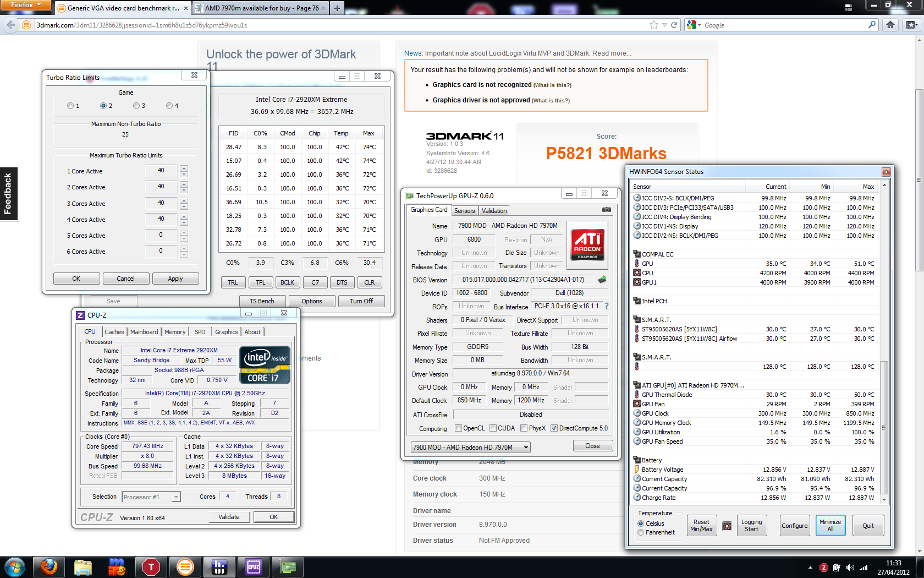
Task: Toggle the CUDA checkbox
Action: [x=493, y=428]
